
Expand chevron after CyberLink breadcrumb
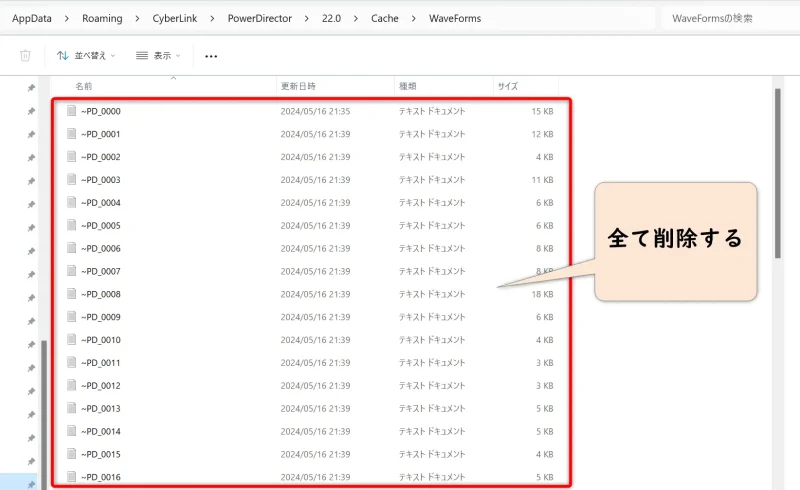tap(212, 19)
